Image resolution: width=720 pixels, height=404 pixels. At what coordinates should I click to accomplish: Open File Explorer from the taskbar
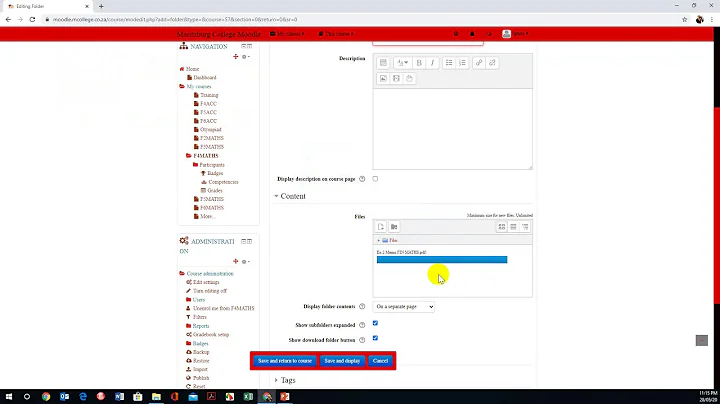tap(156, 397)
